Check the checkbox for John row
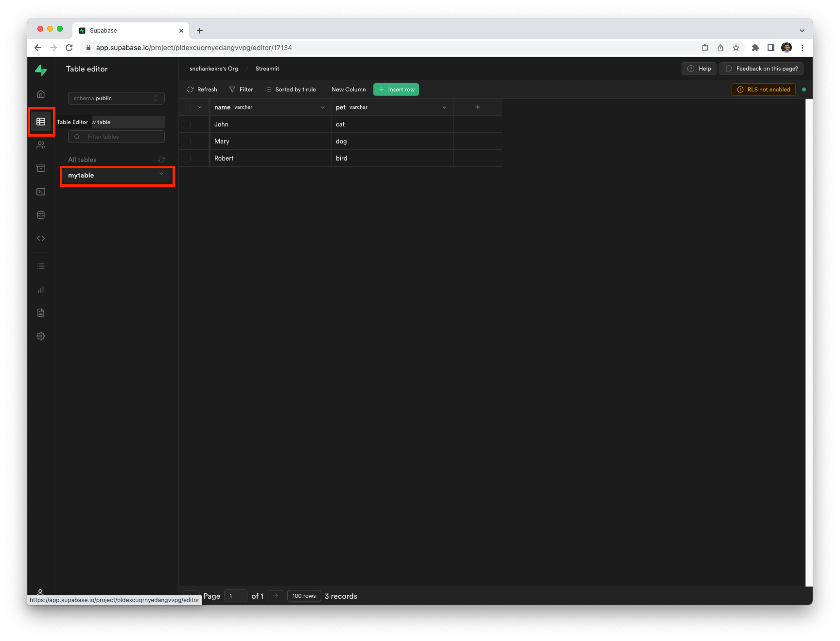 coord(187,125)
